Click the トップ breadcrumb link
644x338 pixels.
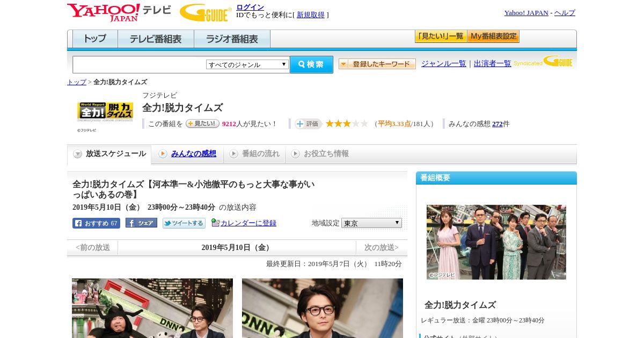click(x=77, y=82)
